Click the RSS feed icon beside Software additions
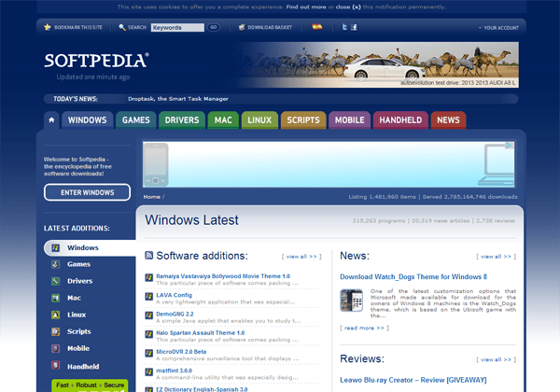Viewport: 560px width, 392px height. [148, 255]
